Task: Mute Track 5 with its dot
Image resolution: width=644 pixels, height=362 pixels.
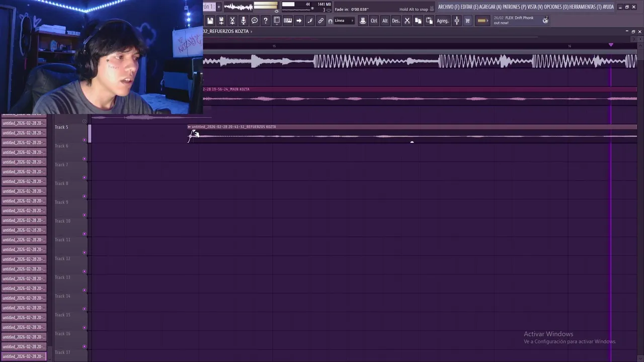Action: click(x=85, y=140)
